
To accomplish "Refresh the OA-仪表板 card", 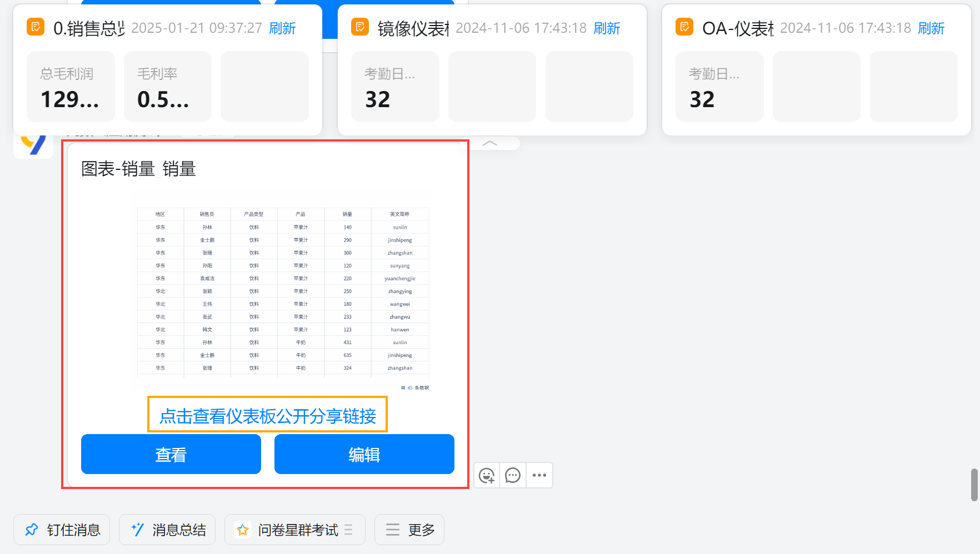I will point(931,28).
